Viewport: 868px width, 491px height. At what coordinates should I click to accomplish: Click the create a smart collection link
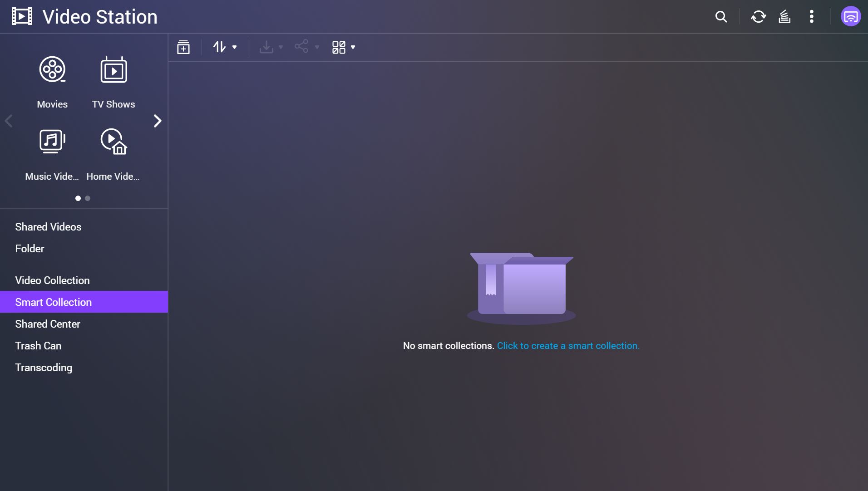point(568,346)
